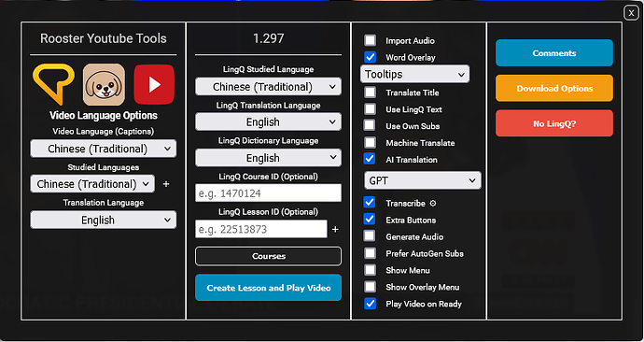Close the Rooster tools dialog with X
The image size is (644, 342).
tap(631, 13)
